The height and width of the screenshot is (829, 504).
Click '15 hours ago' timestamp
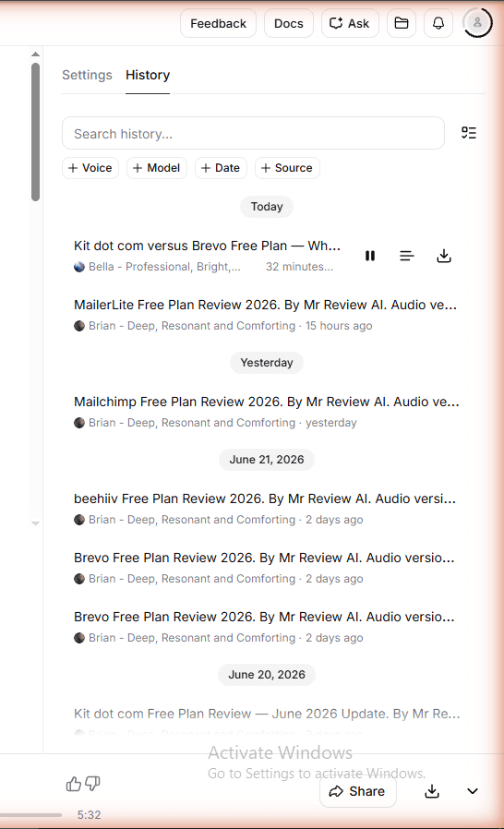(339, 326)
